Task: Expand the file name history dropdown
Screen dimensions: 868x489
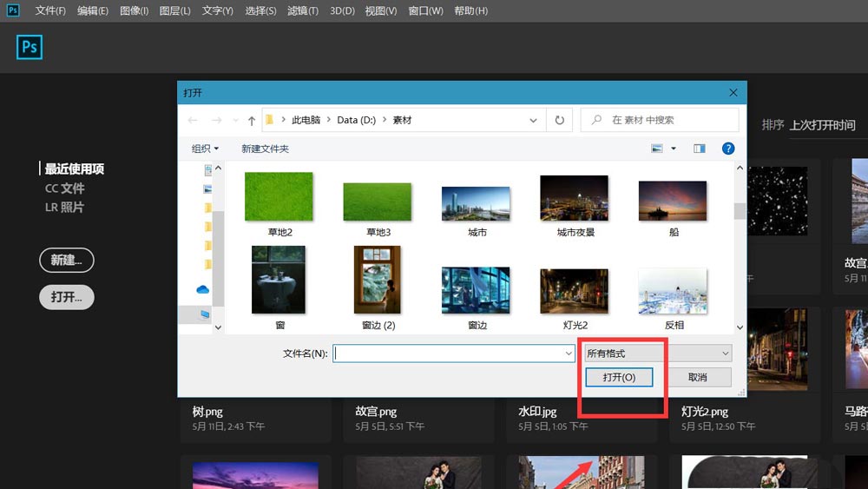Action: coord(569,354)
